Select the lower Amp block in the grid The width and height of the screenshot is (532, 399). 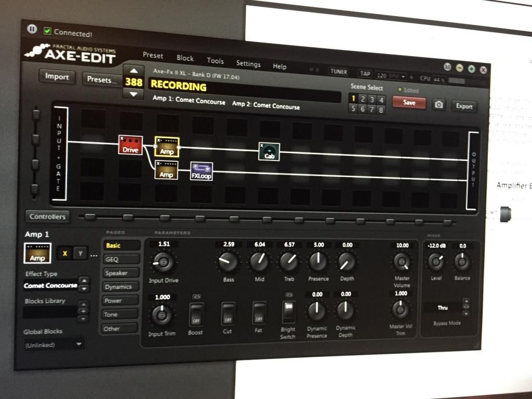tap(166, 170)
